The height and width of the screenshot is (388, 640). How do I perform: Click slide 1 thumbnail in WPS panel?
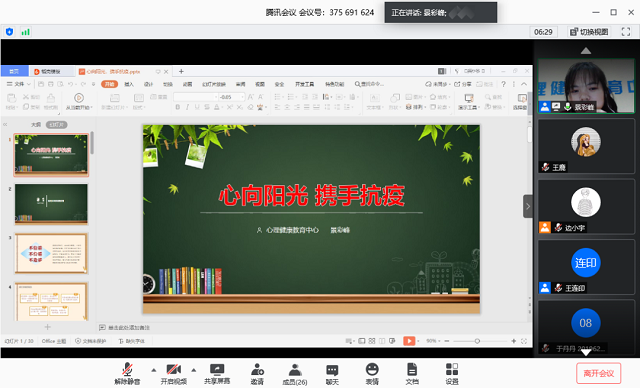click(51, 155)
